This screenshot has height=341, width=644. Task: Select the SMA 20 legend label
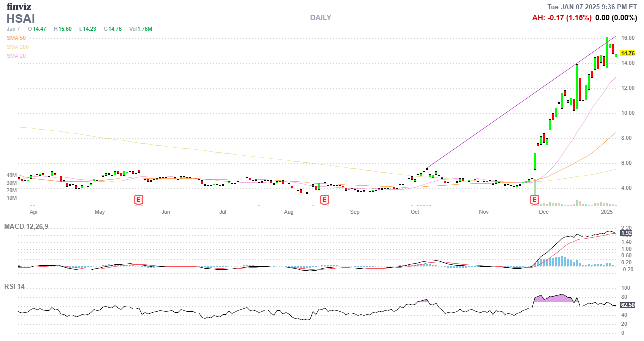click(x=16, y=56)
